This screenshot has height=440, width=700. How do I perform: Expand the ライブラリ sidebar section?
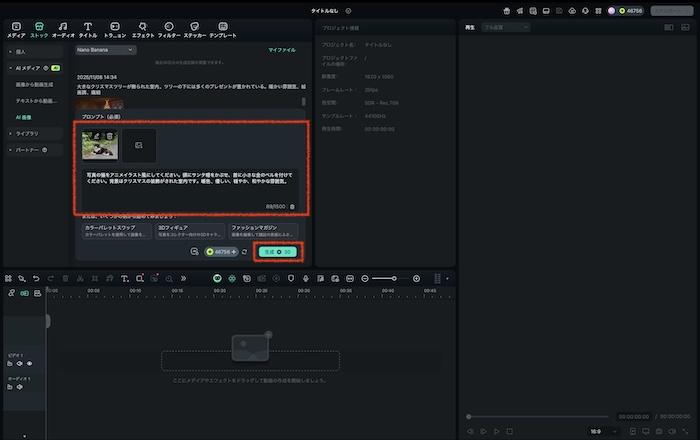click(27, 133)
